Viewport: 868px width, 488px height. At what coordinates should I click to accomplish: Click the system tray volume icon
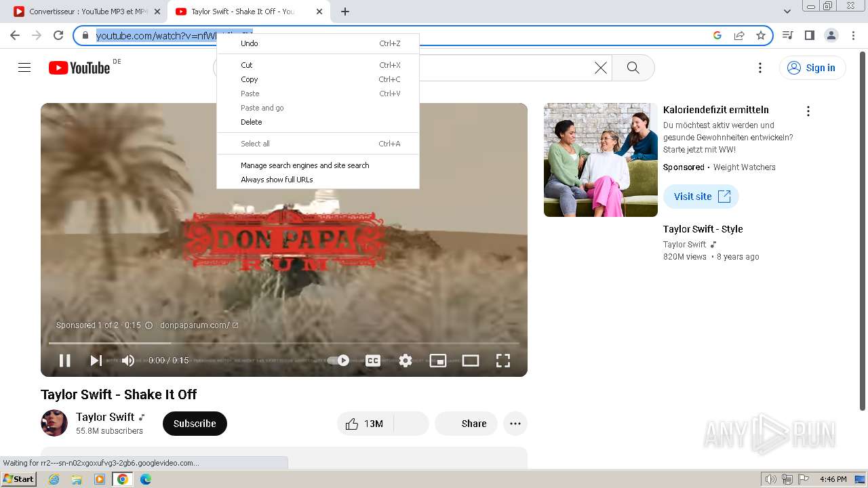click(x=771, y=479)
